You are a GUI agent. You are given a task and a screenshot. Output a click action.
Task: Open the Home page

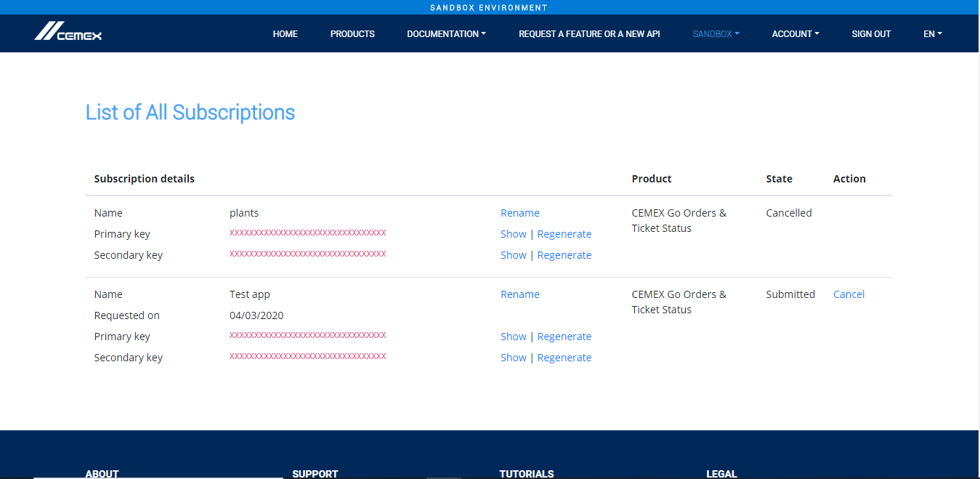click(285, 34)
